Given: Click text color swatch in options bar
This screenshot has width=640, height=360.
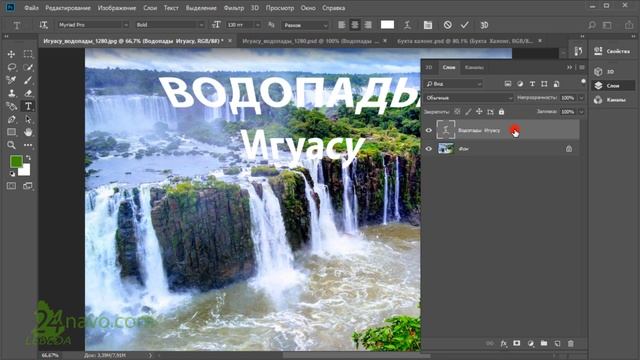Looking at the screenshot, I should point(387,25).
